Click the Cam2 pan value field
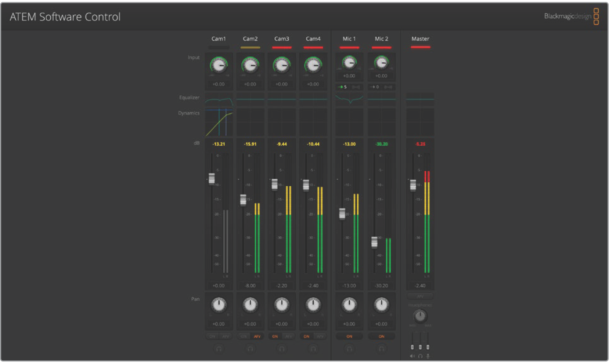 250,324
